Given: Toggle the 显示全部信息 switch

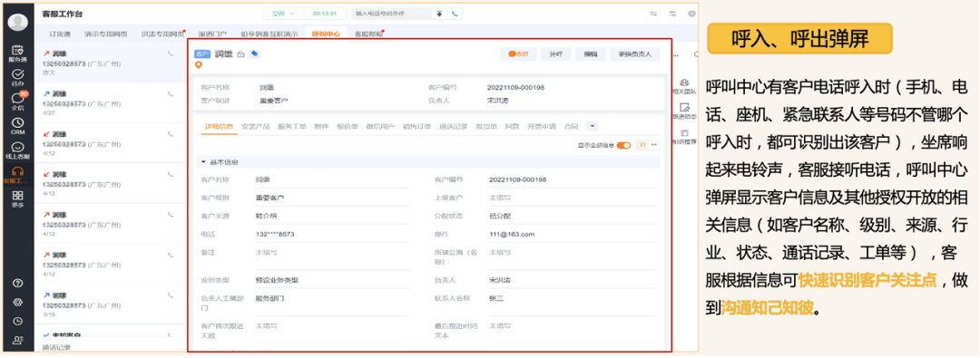Looking at the screenshot, I should pyautogui.click(x=623, y=145).
